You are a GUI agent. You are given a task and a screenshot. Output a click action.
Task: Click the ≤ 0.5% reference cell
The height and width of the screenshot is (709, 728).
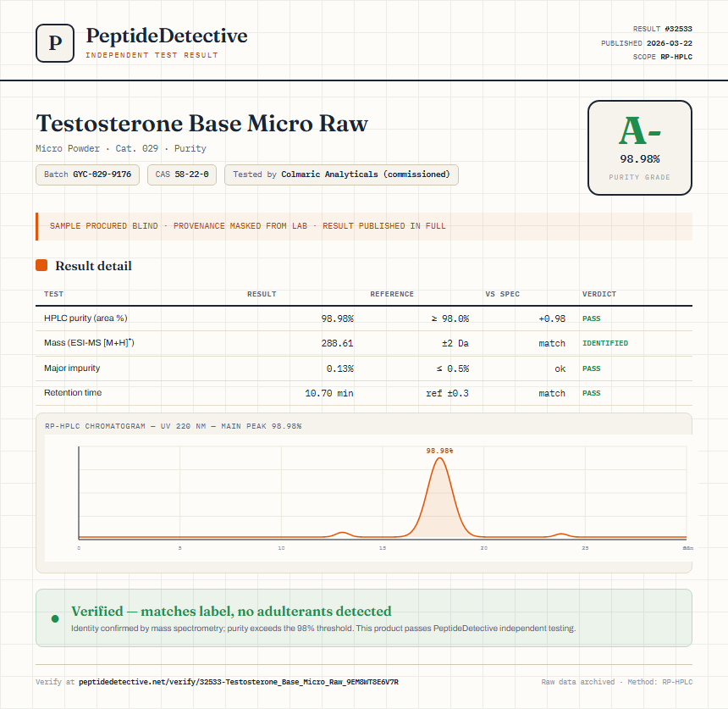pyautogui.click(x=453, y=368)
